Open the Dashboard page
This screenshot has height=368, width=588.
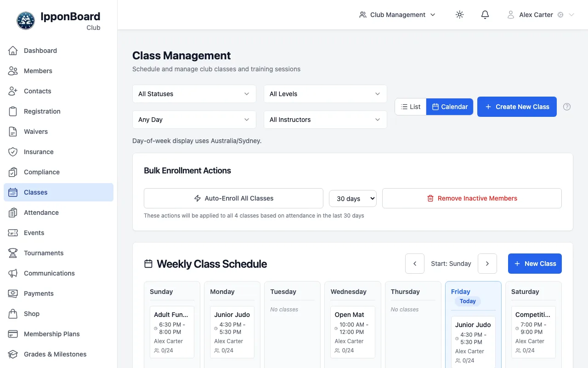coord(58,51)
